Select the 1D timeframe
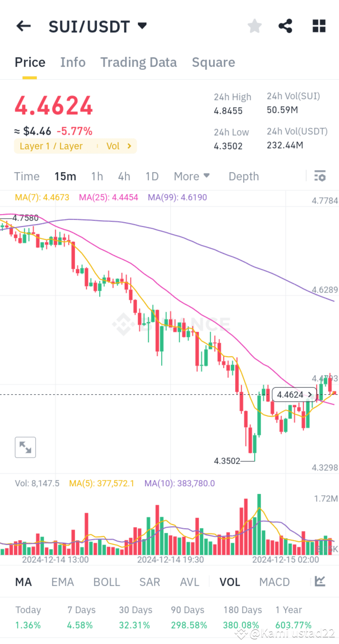This screenshot has height=644, width=339. click(152, 176)
